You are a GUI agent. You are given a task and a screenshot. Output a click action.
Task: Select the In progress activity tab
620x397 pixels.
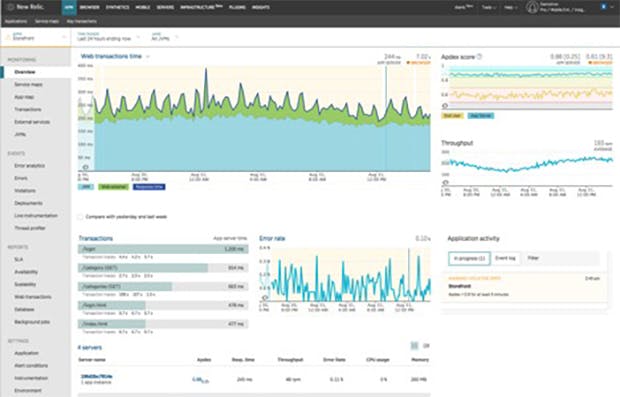(469, 259)
